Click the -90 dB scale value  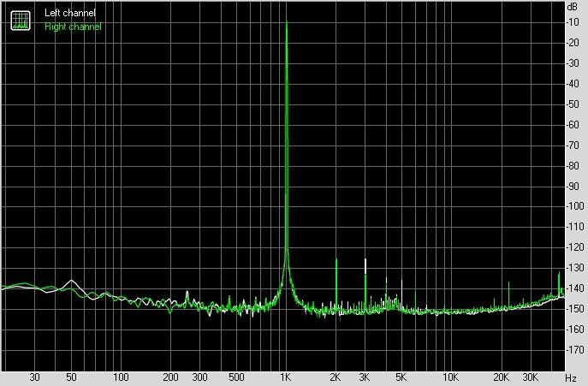tap(573, 186)
